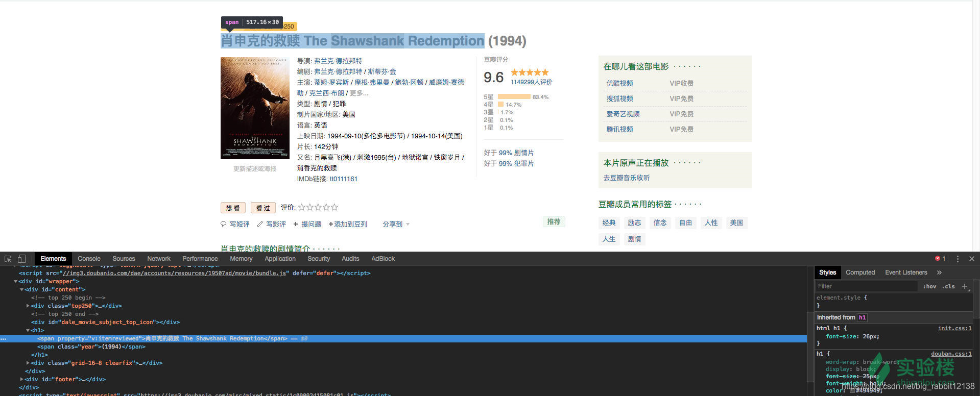
Task: Open the Memory tab
Action: point(241,259)
